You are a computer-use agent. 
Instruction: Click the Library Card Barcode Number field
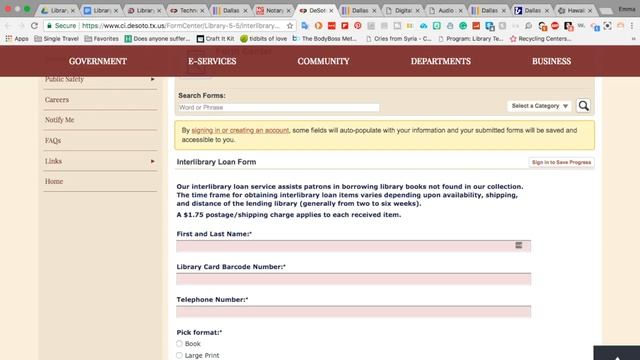coord(353,279)
